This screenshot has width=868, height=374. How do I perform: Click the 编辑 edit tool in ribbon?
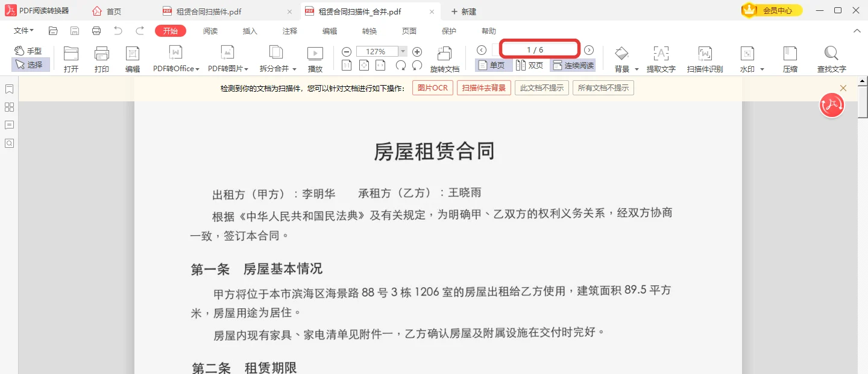[x=133, y=60]
